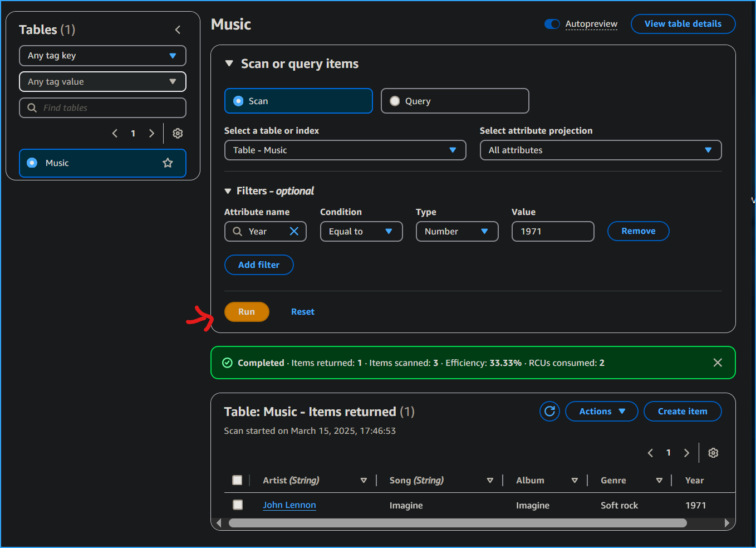Refresh the items returned results
Screen dimensions: 756x548
click(549, 412)
